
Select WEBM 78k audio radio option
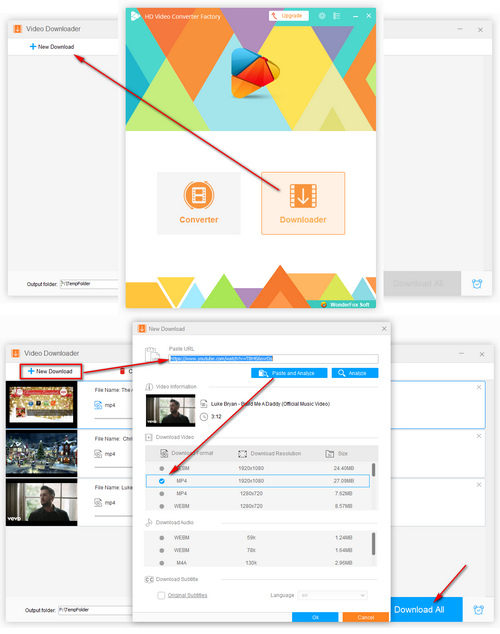[162, 550]
